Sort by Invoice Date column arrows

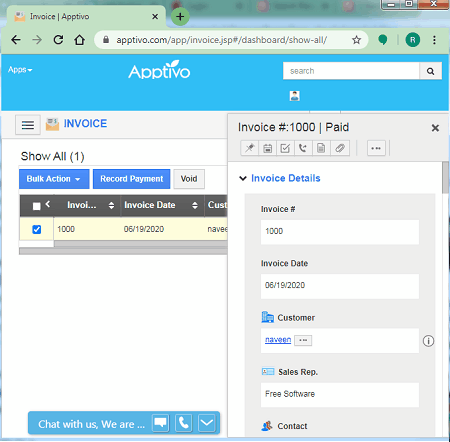(195, 205)
